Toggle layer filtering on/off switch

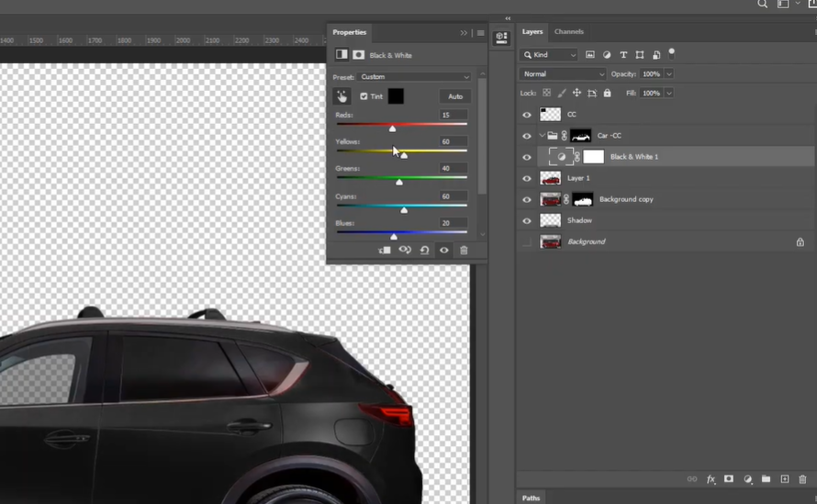[672, 52]
